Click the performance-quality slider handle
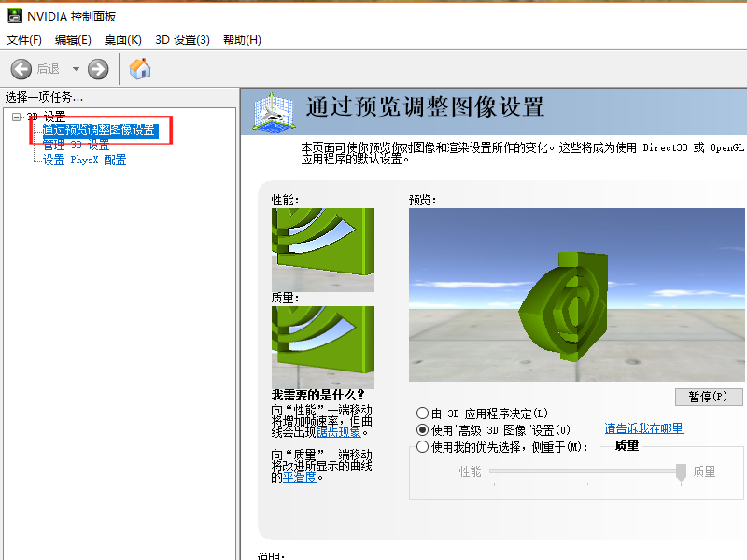This screenshot has height=560, width=747. click(x=681, y=472)
